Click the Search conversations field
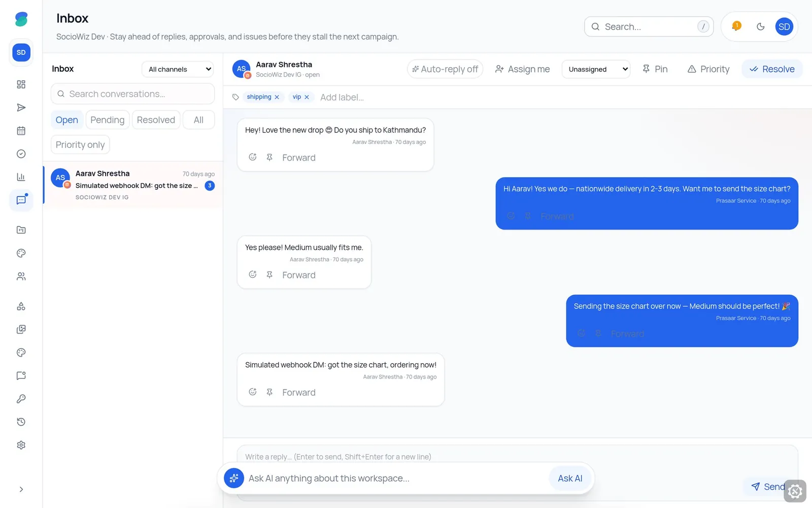The image size is (812, 508). point(132,94)
